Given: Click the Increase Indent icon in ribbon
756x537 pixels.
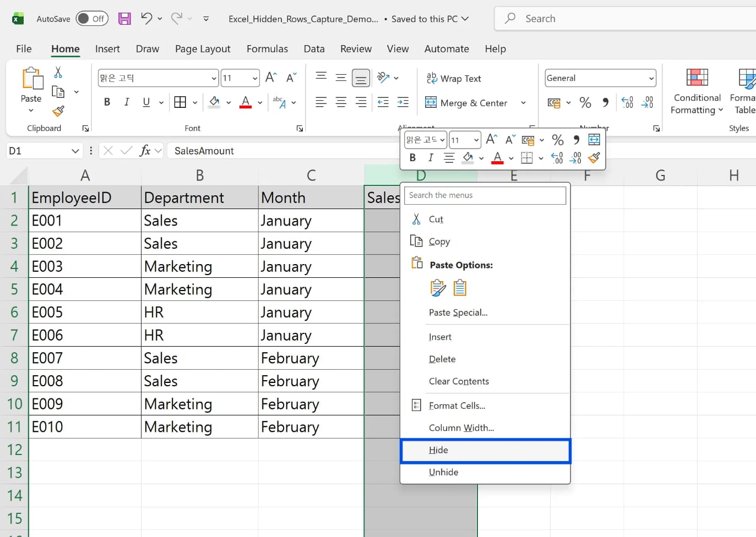Looking at the screenshot, I should pyautogui.click(x=403, y=102).
